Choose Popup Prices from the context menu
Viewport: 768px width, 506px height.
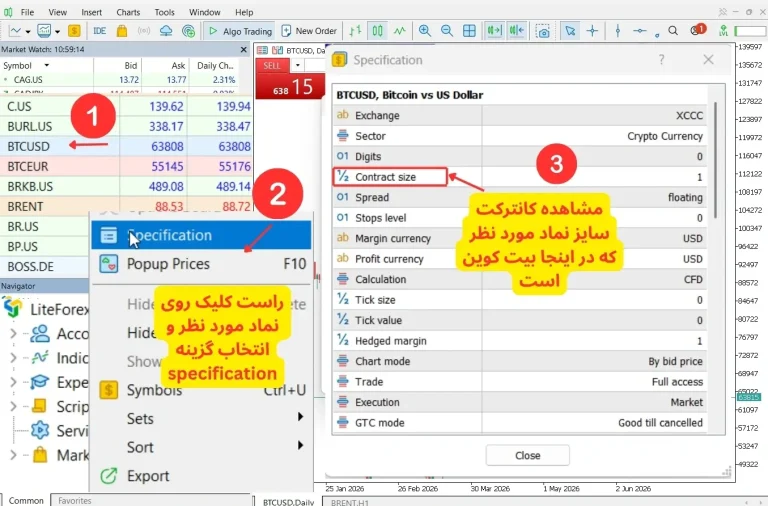[201, 264]
